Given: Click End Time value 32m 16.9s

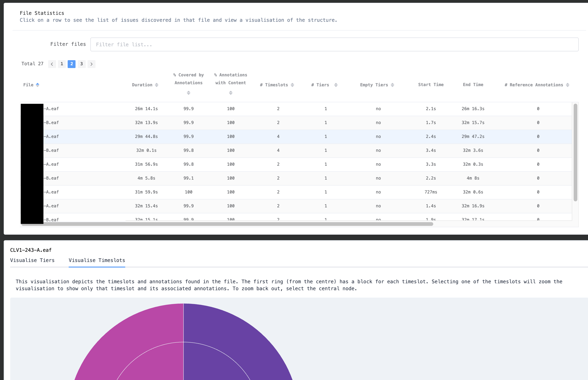Looking at the screenshot, I should click(473, 206).
